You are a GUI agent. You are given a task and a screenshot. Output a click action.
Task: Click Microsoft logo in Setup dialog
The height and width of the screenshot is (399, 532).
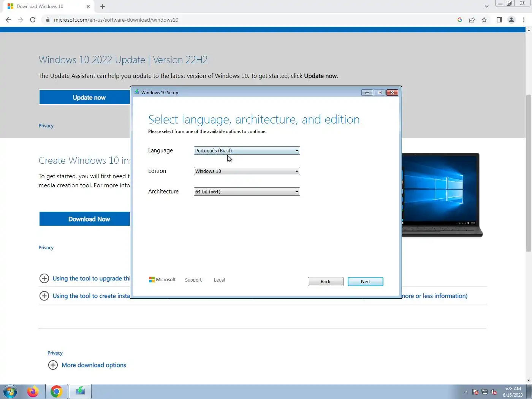(162, 280)
